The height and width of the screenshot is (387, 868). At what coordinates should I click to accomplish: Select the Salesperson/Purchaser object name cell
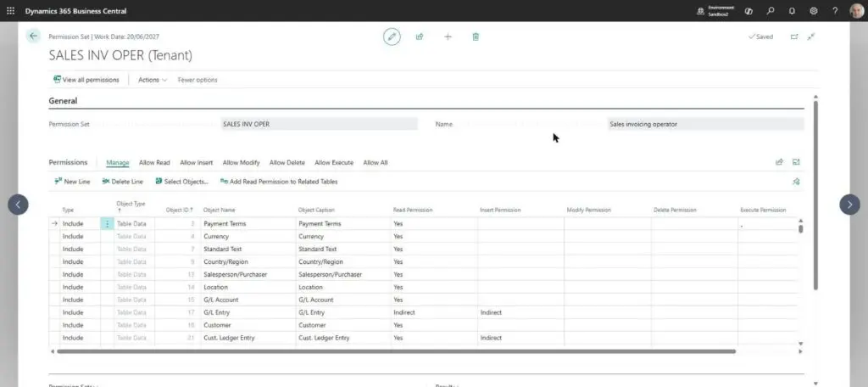coord(248,274)
